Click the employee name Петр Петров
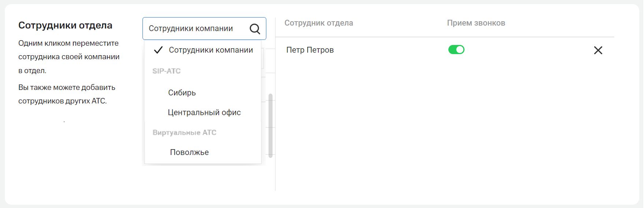 coord(310,50)
